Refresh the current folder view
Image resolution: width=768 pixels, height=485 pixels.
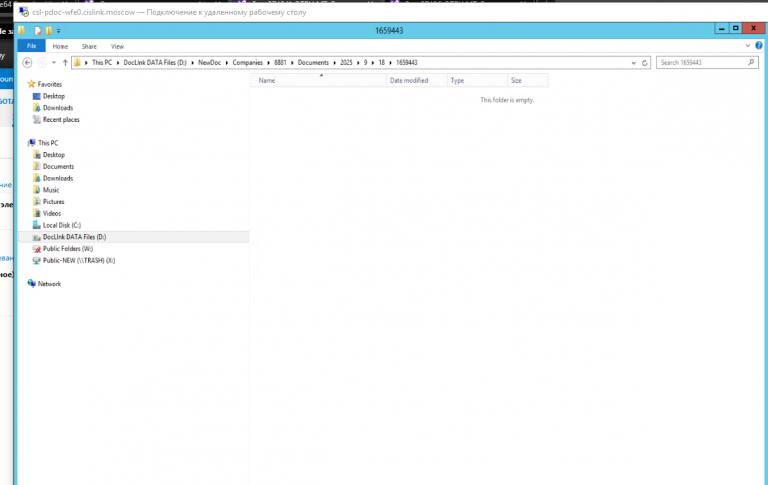pos(645,63)
